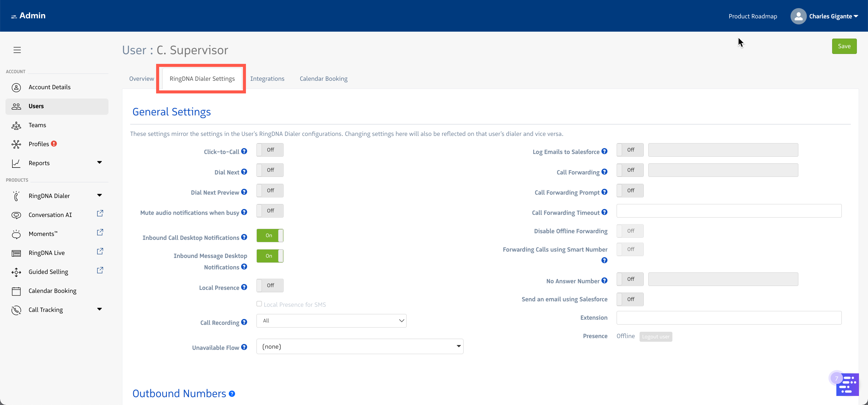Image resolution: width=868 pixels, height=405 pixels.
Task: Switch to the Integrations tab
Action: (267, 79)
